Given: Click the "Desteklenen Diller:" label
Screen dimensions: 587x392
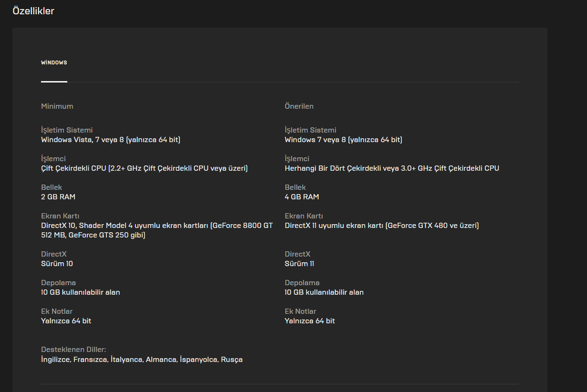Looking at the screenshot, I should click(x=73, y=350).
